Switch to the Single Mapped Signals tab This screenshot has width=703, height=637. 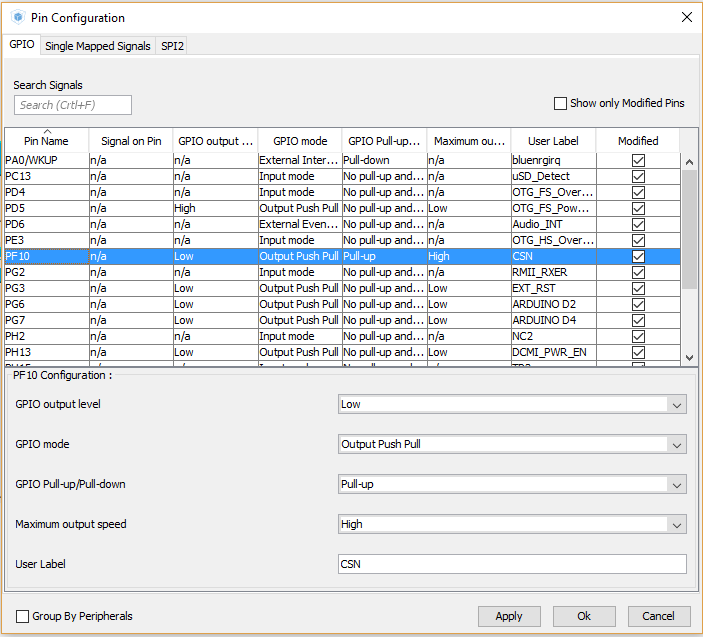point(98,46)
